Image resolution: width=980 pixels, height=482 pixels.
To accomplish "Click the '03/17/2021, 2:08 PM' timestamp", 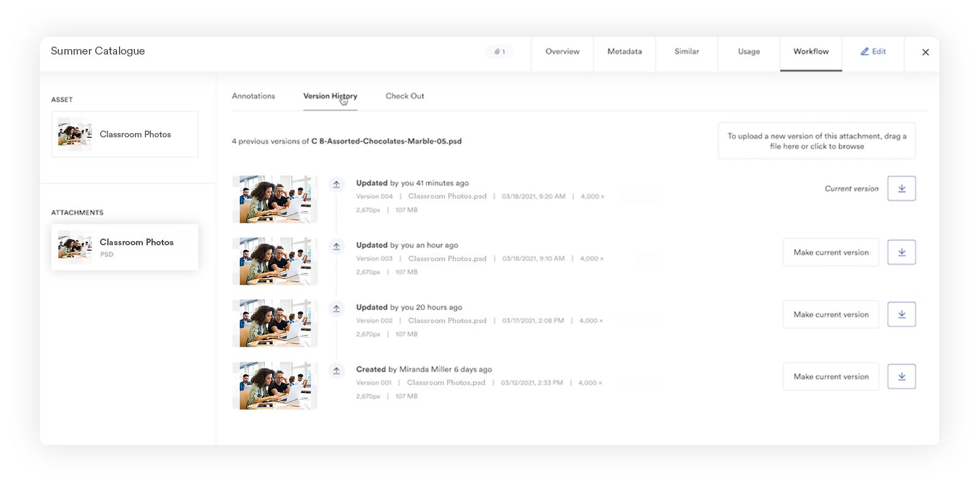I will pos(533,321).
